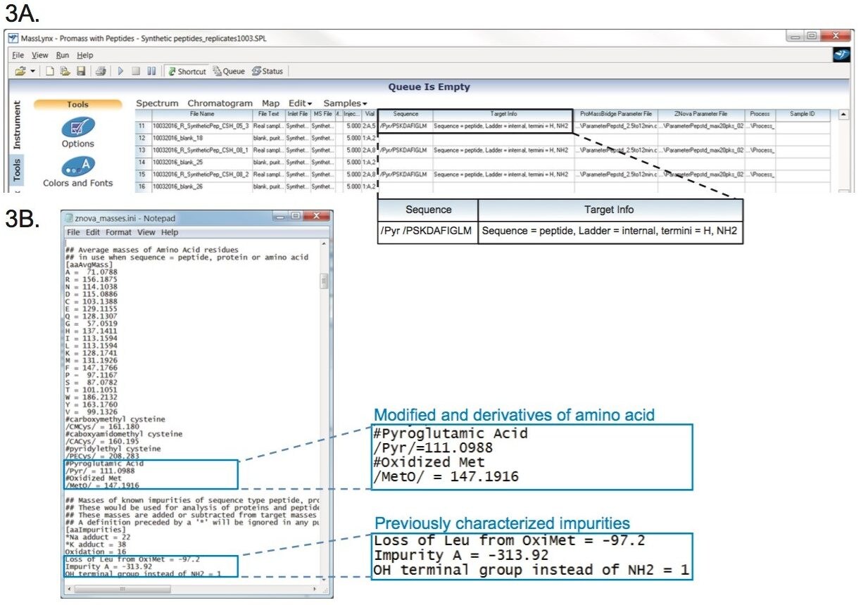Click the MassLynx title bar app icon
The width and height of the screenshot is (868, 605).
tap(13, 38)
